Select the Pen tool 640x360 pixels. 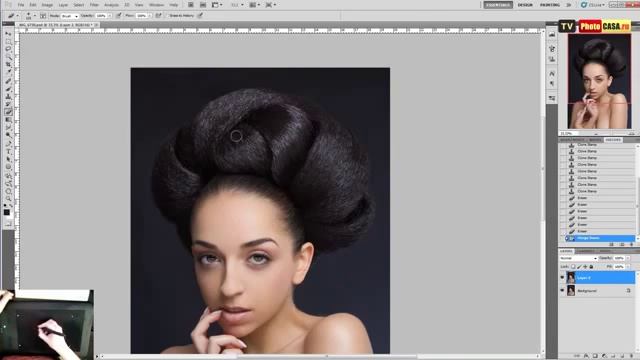[8, 144]
